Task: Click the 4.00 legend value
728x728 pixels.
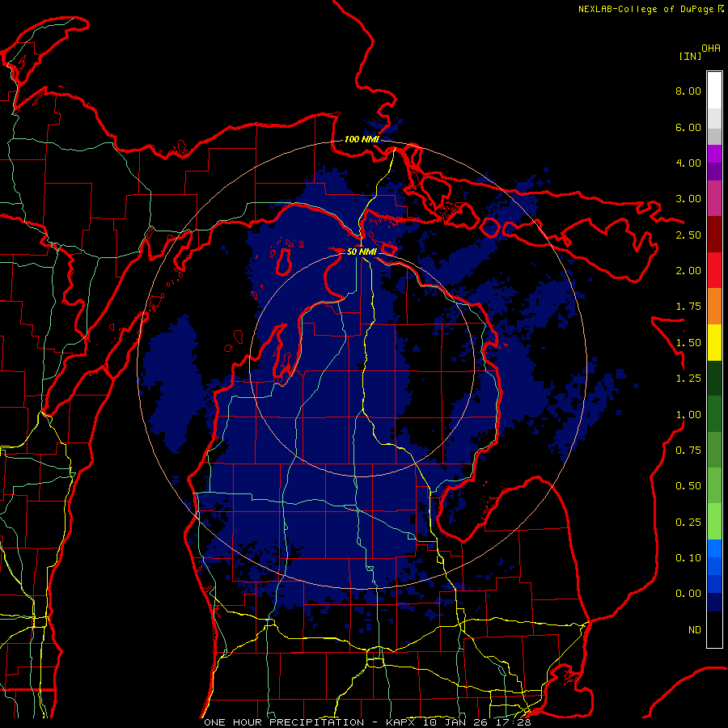Action: coord(688,163)
